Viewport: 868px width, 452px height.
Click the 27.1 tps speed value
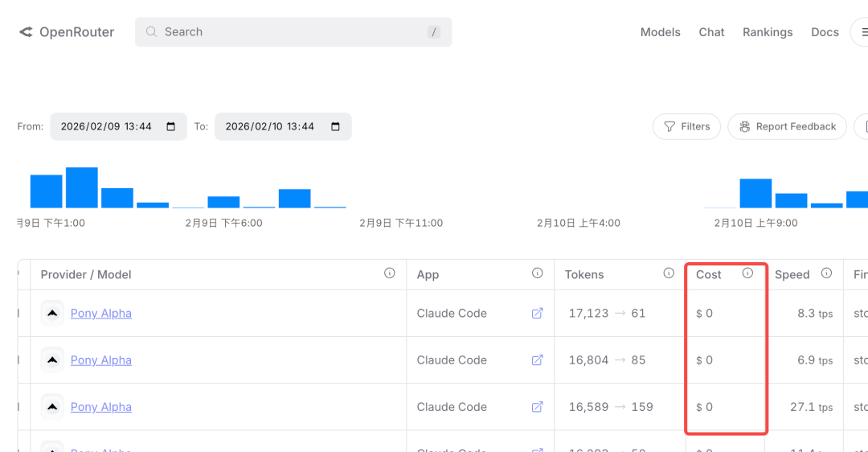tap(812, 407)
